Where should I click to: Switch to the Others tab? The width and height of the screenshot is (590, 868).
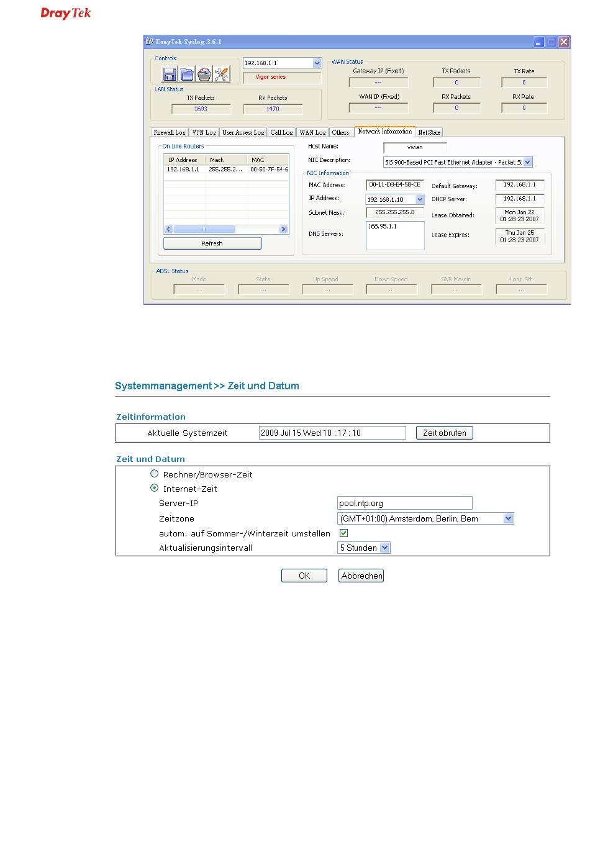tap(340, 132)
